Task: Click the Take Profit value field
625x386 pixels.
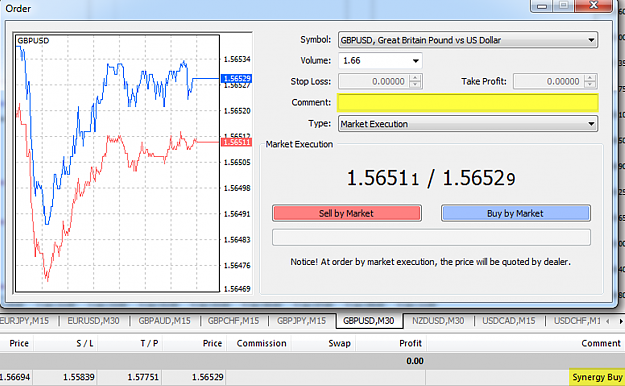Action: tap(548, 81)
